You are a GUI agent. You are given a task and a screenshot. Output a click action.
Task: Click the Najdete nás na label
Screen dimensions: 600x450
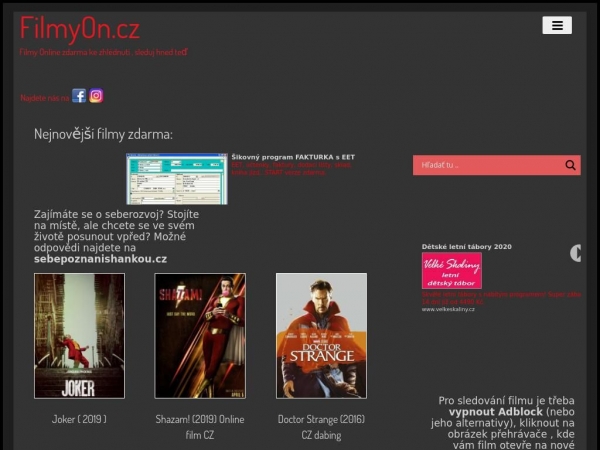pyautogui.click(x=45, y=98)
